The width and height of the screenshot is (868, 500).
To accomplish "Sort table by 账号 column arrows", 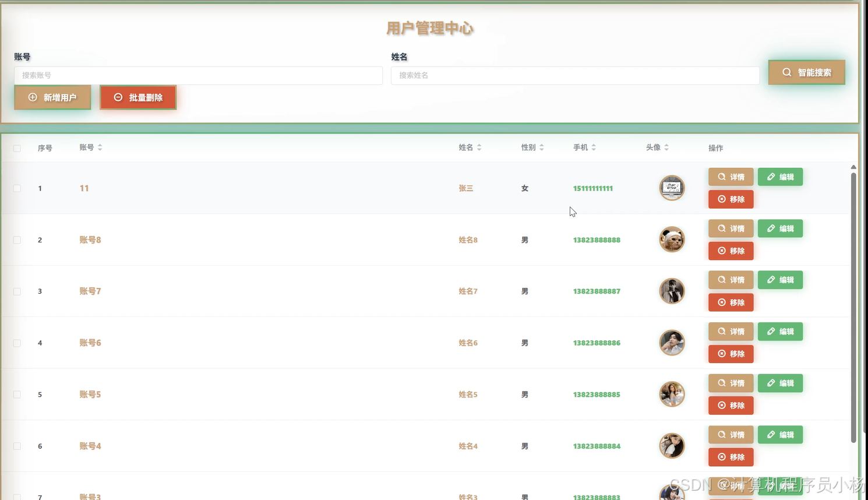I will tap(100, 147).
